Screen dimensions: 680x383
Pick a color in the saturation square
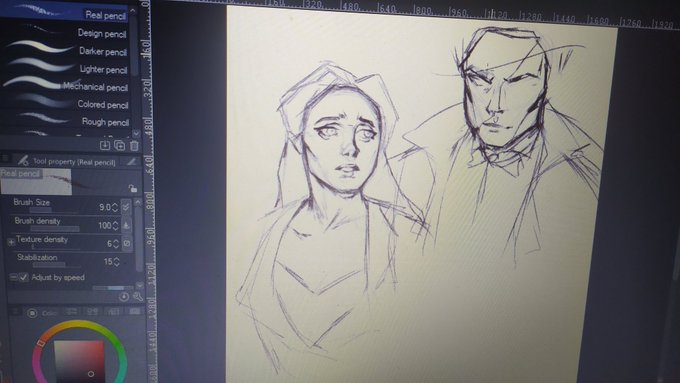coord(79,362)
